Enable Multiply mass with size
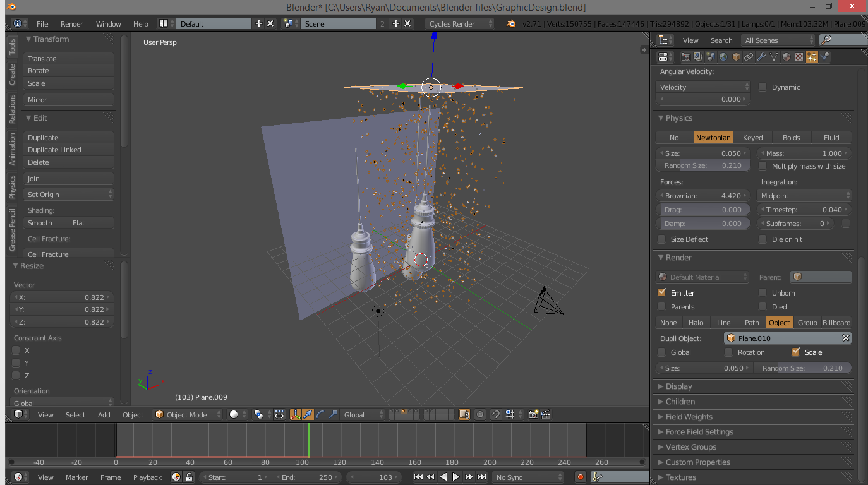868x485 pixels. (763, 166)
